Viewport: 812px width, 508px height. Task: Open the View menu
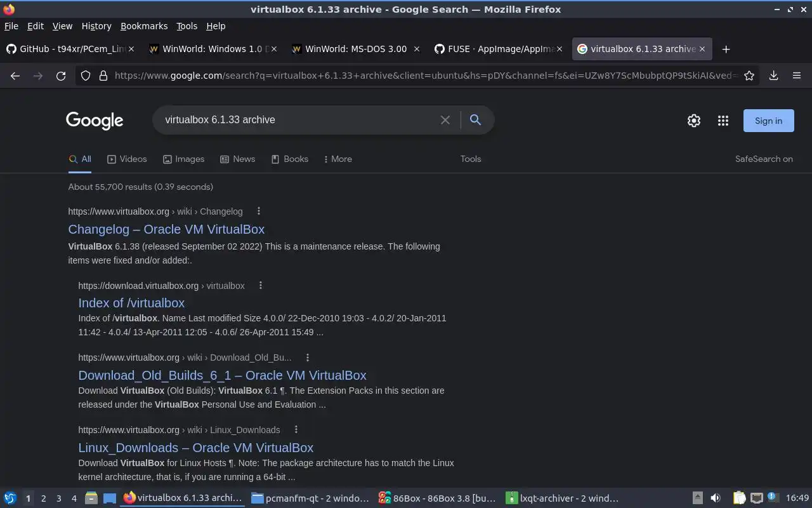point(62,26)
